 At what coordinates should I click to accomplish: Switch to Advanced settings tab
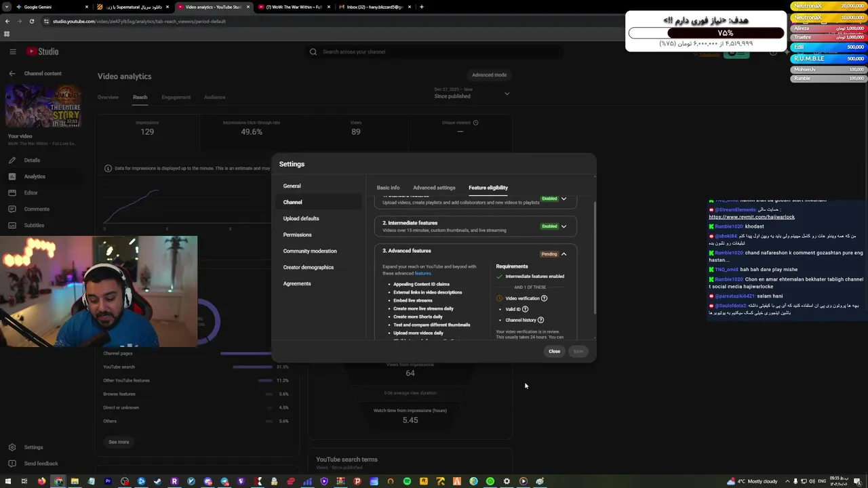coord(434,188)
